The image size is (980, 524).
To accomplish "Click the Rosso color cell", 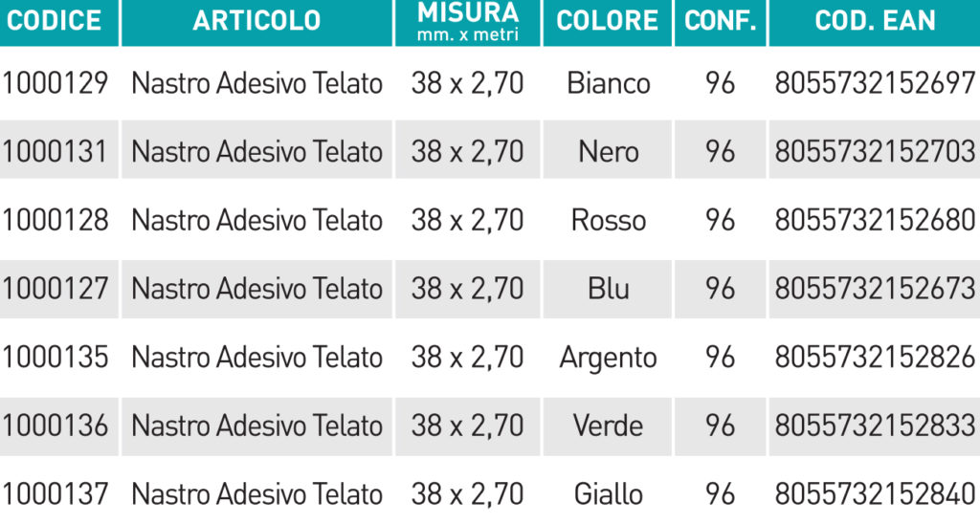I will click(608, 220).
